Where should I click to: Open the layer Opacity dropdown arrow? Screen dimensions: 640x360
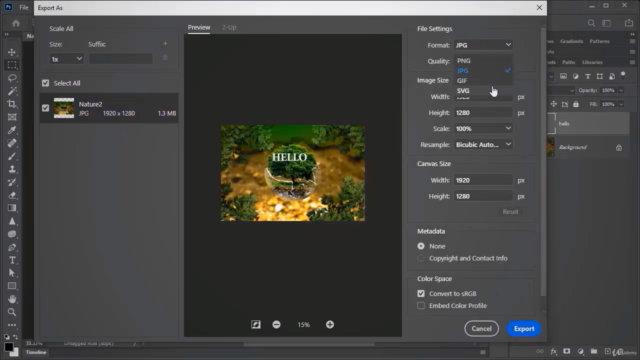(621, 90)
